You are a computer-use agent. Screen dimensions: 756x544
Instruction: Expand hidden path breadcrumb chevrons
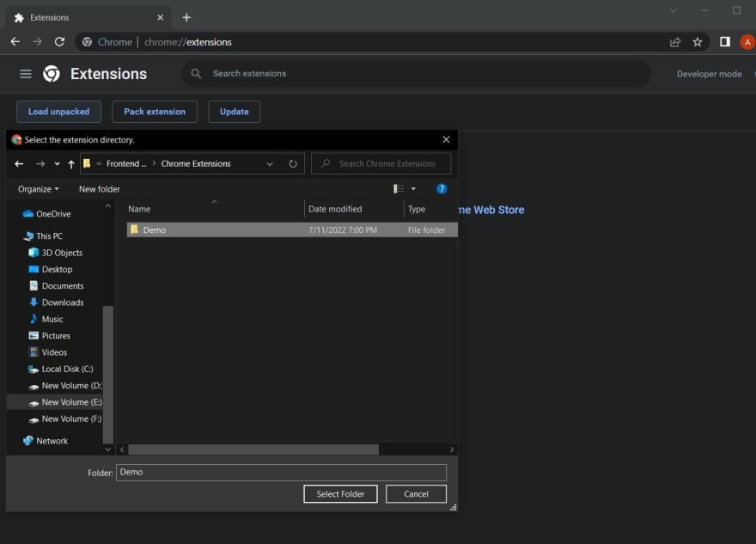(x=99, y=164)
